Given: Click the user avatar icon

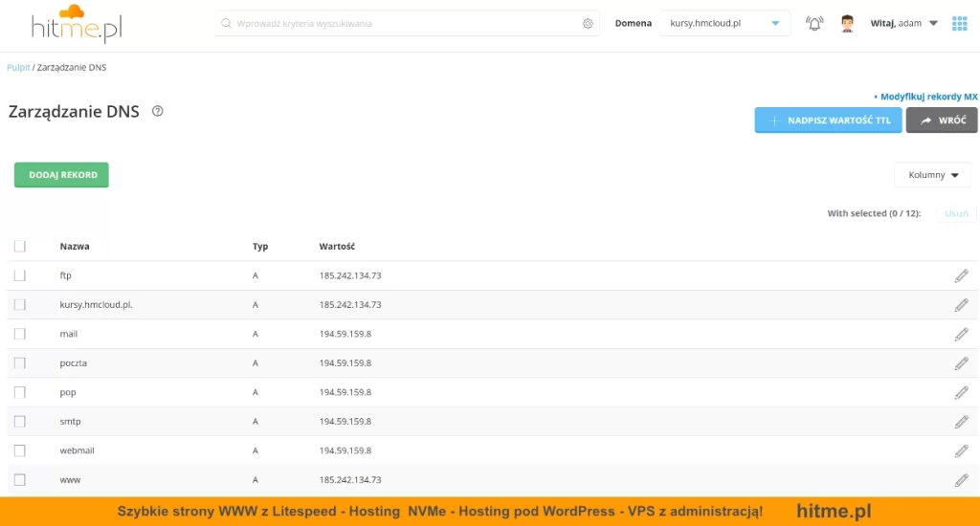Looking at the screenshot, I should [847, 24].
